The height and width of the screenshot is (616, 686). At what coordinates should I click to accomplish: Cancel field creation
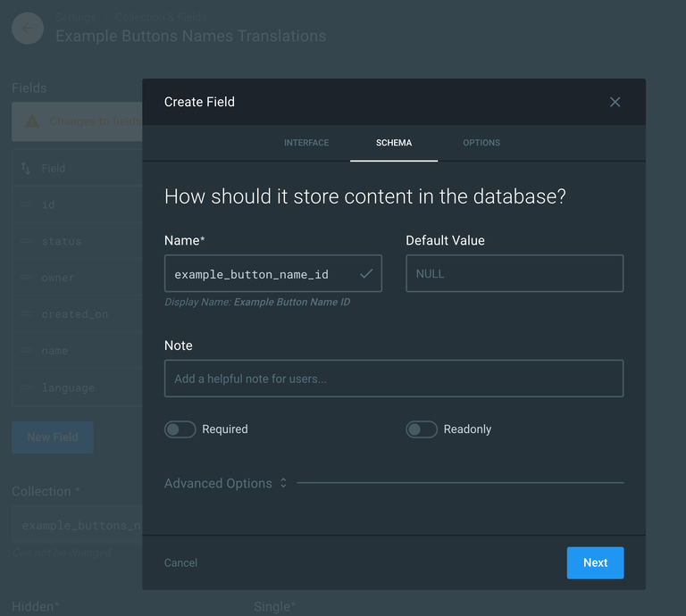[180, 562]
